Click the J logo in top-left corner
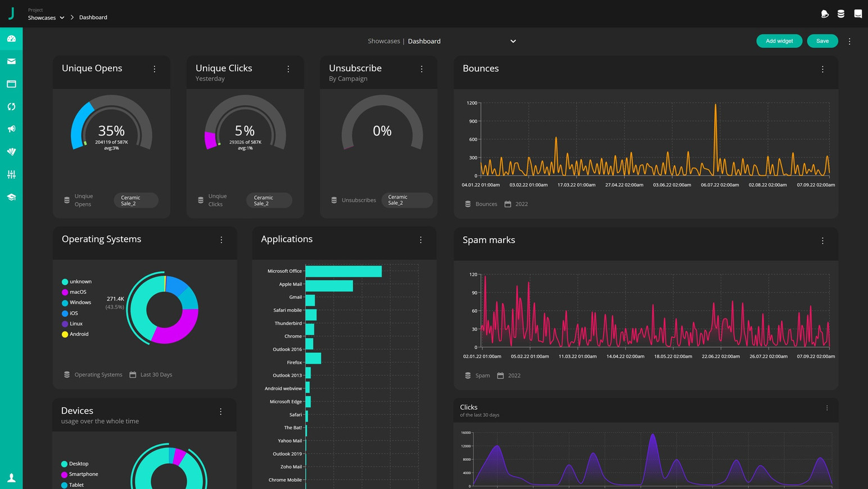The height and width of the screenshot is (489, 868). 11,13
